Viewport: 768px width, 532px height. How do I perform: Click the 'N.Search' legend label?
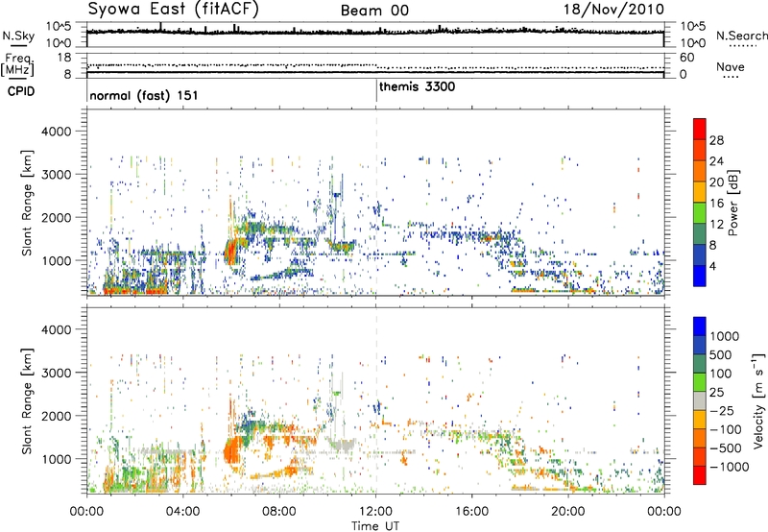pos(741,36)
